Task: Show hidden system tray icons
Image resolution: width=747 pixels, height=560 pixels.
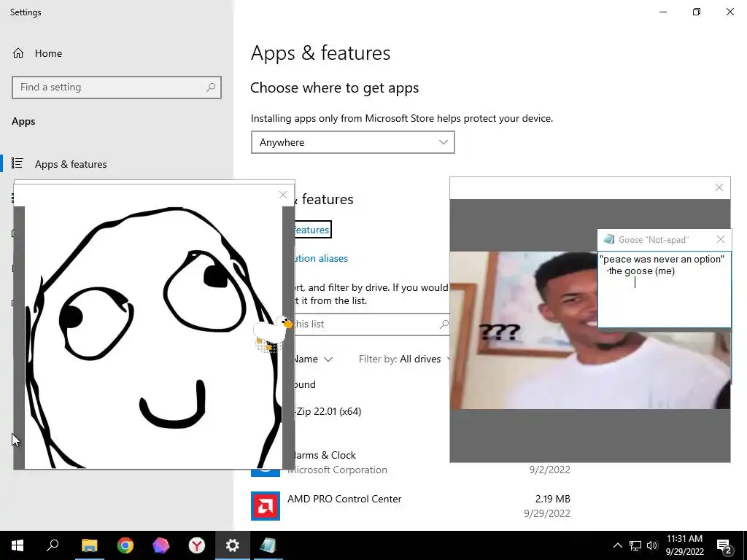Action: (617, 545)
